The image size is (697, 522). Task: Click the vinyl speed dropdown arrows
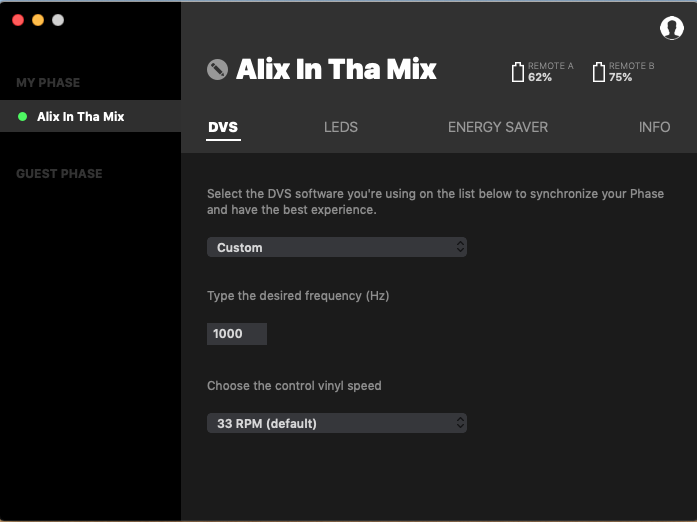[x=460, y=423]
